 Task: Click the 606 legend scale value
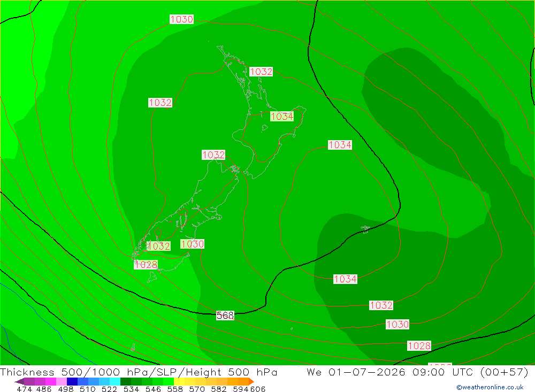[258, 389]
